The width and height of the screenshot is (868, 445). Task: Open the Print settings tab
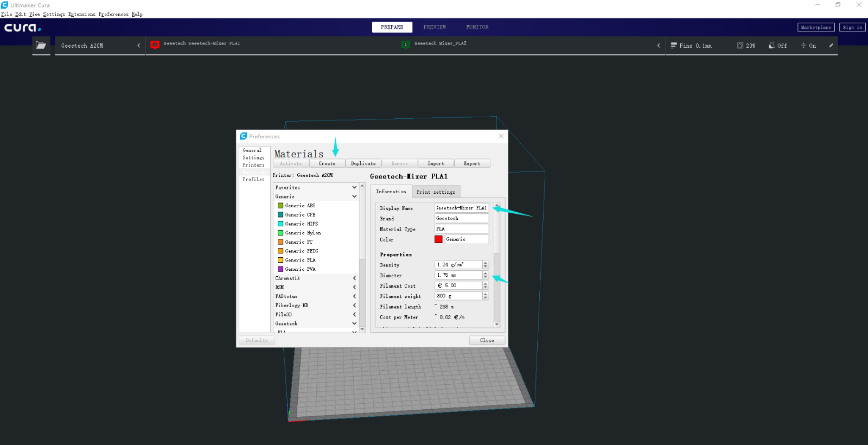click(436, 192)
